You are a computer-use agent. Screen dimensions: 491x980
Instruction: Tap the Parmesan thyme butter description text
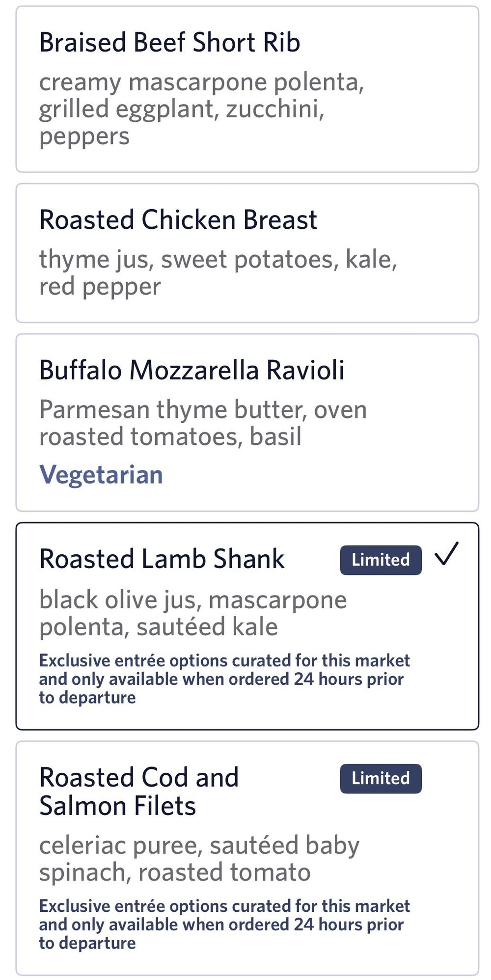203,423
